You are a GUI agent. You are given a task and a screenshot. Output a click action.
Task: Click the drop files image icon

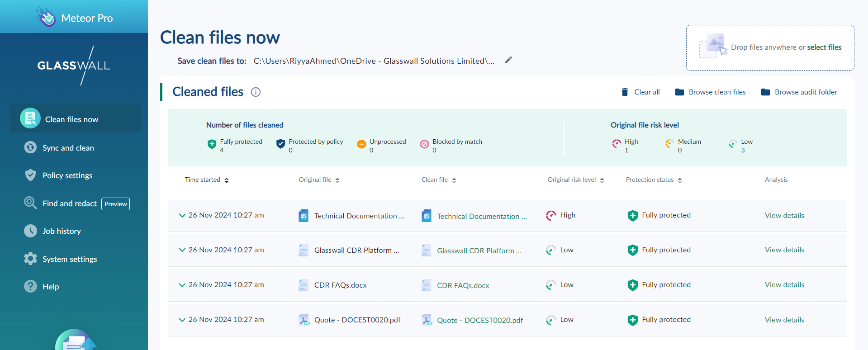click(713, 46)
